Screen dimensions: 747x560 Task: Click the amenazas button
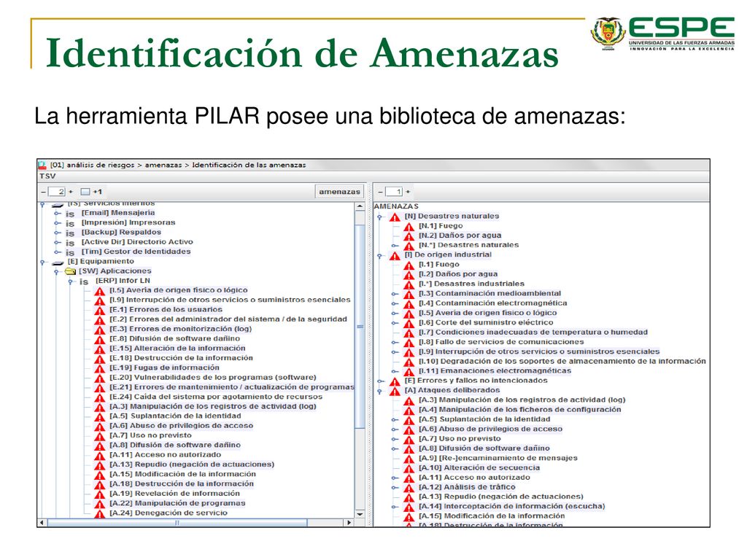point(340,192)
